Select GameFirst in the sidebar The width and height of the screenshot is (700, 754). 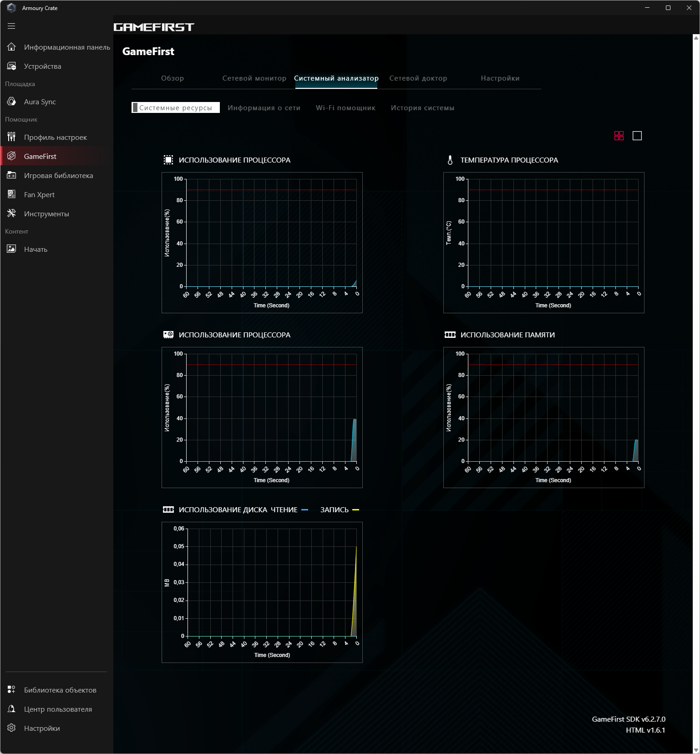(57, 156)
